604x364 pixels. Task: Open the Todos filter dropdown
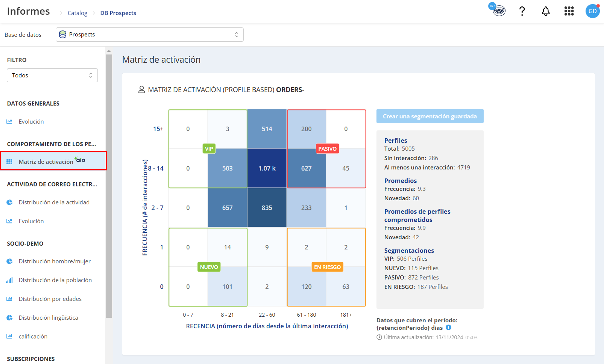pyautogui.click(x=52, y=75)
